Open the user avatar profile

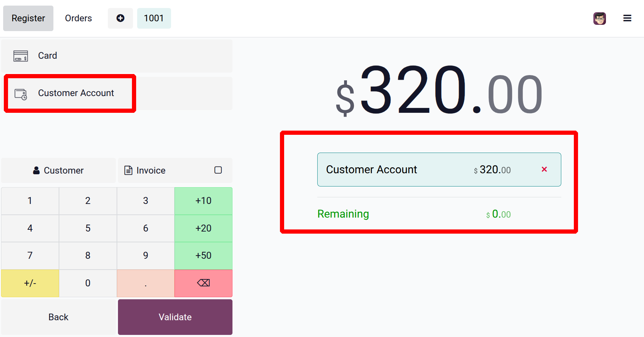pyautogui.click(x=599, y=18)
